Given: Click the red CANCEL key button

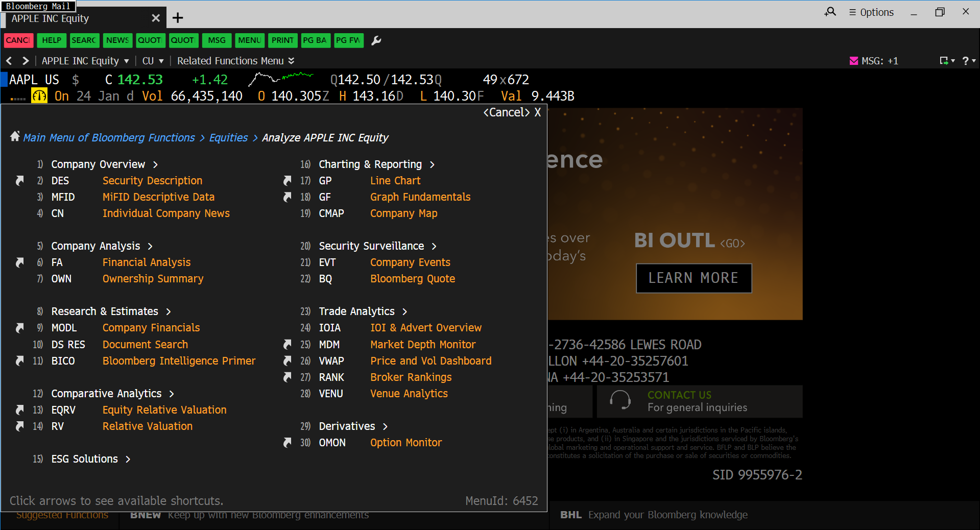Looking at the screenshot, I should [x=18, y=40].
